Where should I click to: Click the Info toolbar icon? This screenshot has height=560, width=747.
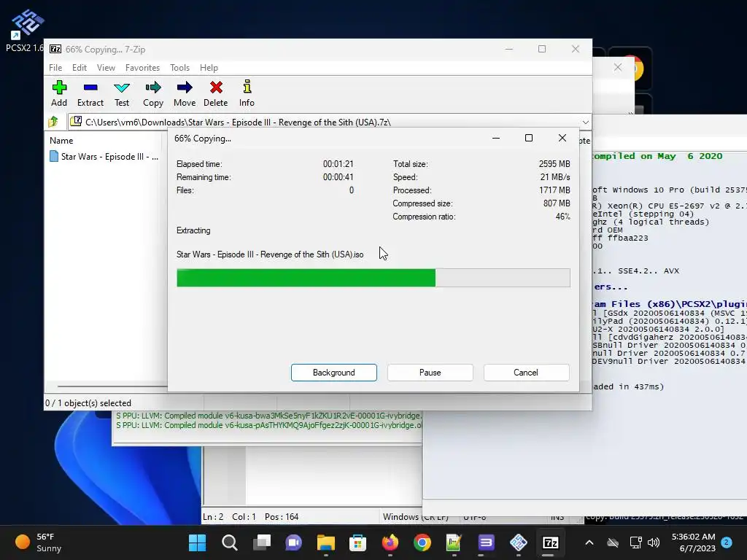pos(247,93)
